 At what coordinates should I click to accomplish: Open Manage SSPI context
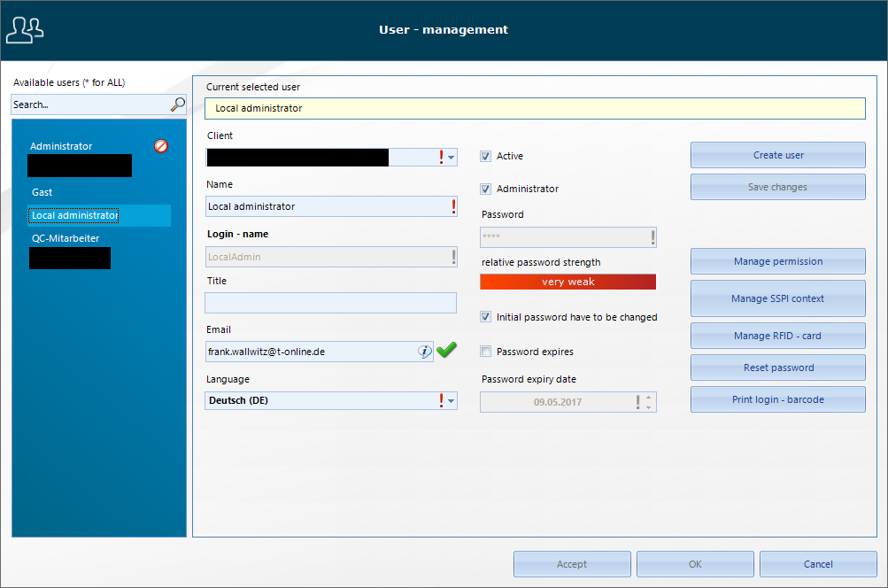point(778,298)
